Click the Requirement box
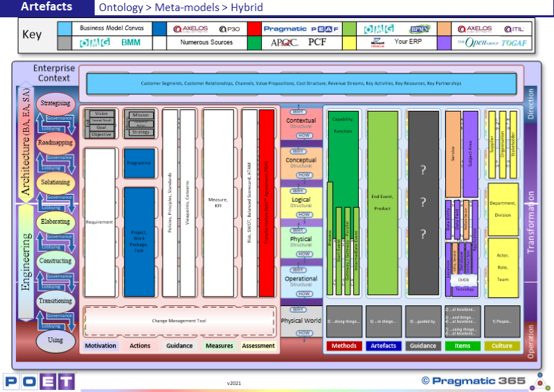Screen dimensions: 554x392 pos(100,222)
